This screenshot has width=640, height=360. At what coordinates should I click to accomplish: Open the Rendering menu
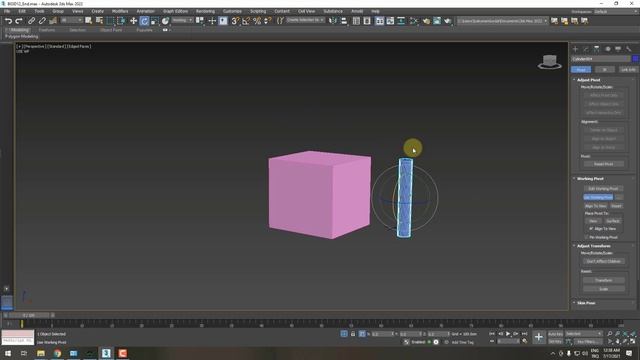point(205,11)
